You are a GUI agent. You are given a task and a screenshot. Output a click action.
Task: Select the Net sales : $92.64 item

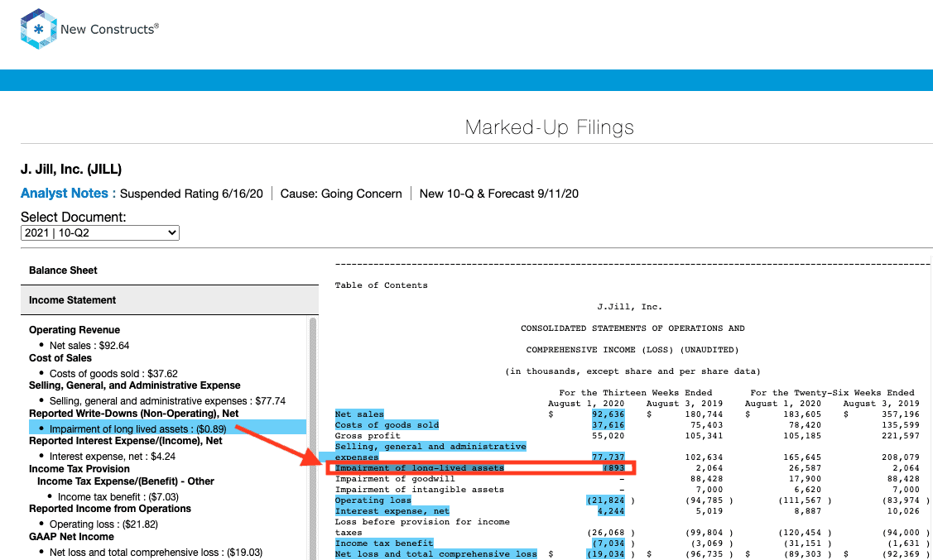click(x=89, y=346)
